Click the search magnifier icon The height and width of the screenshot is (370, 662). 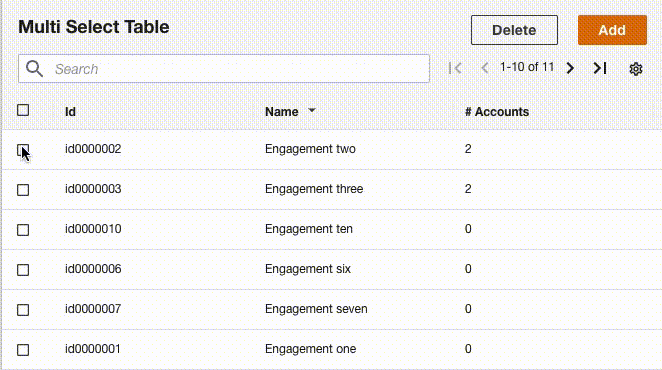coord(34,68)
